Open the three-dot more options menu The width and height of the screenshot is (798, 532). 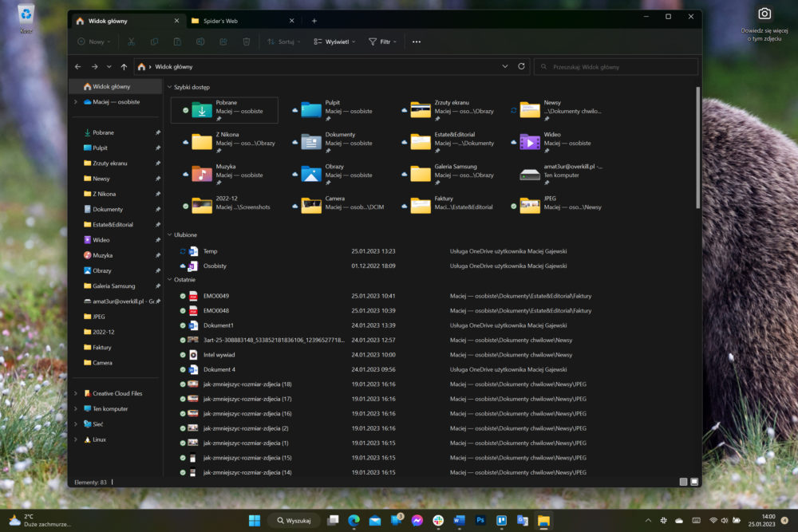pos(417,41)
